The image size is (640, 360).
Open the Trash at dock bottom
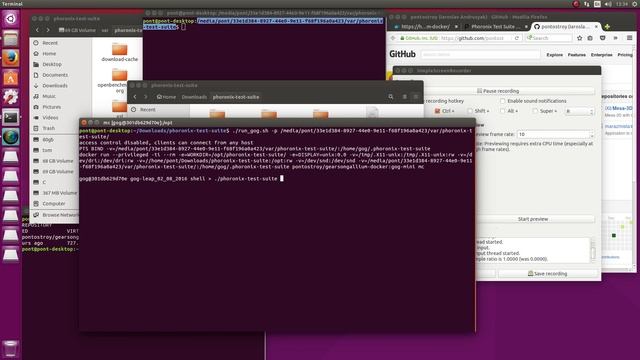11,349
